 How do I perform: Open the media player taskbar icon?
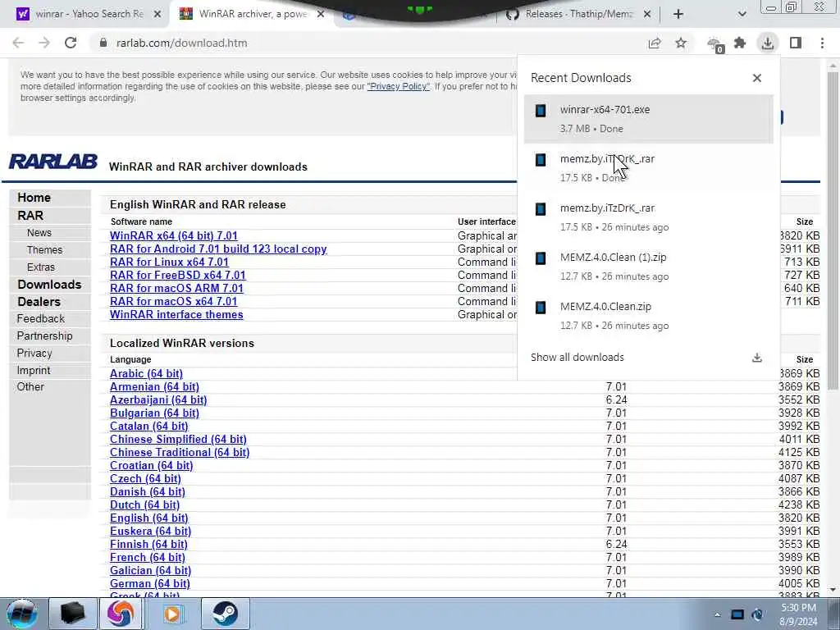coord(172,614)
